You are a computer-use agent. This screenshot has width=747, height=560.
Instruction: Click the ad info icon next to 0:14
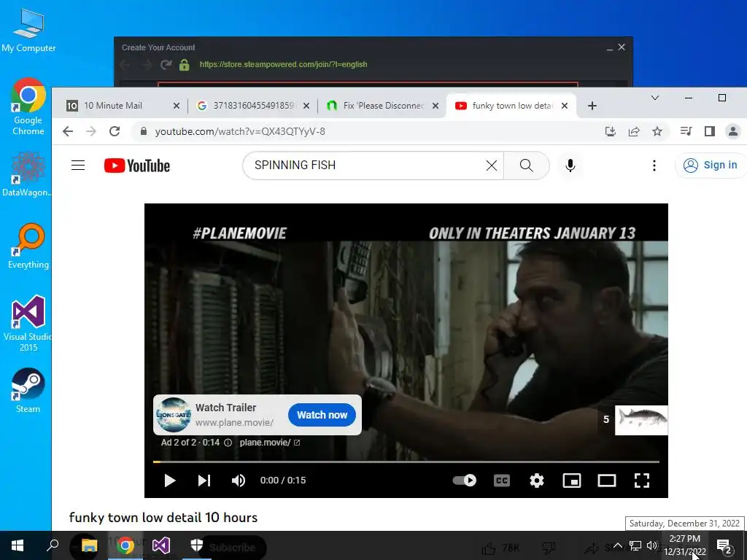coord(228,443)
